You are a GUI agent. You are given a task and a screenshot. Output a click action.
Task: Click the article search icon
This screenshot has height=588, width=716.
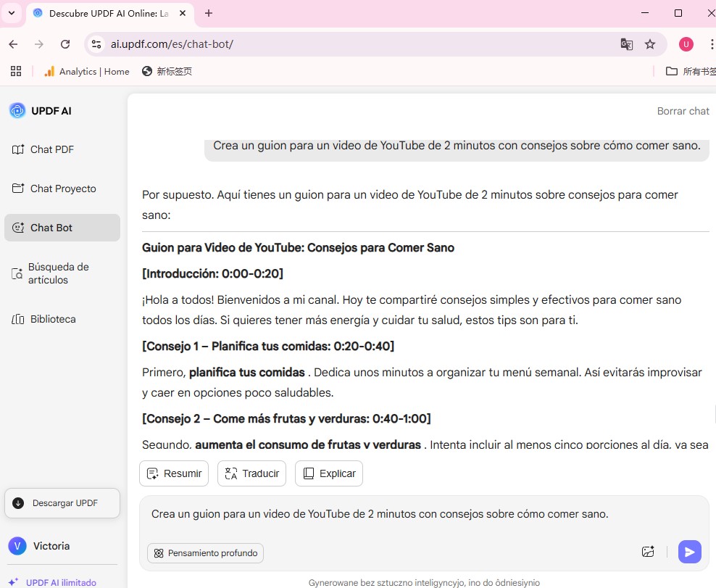(17, 273)
